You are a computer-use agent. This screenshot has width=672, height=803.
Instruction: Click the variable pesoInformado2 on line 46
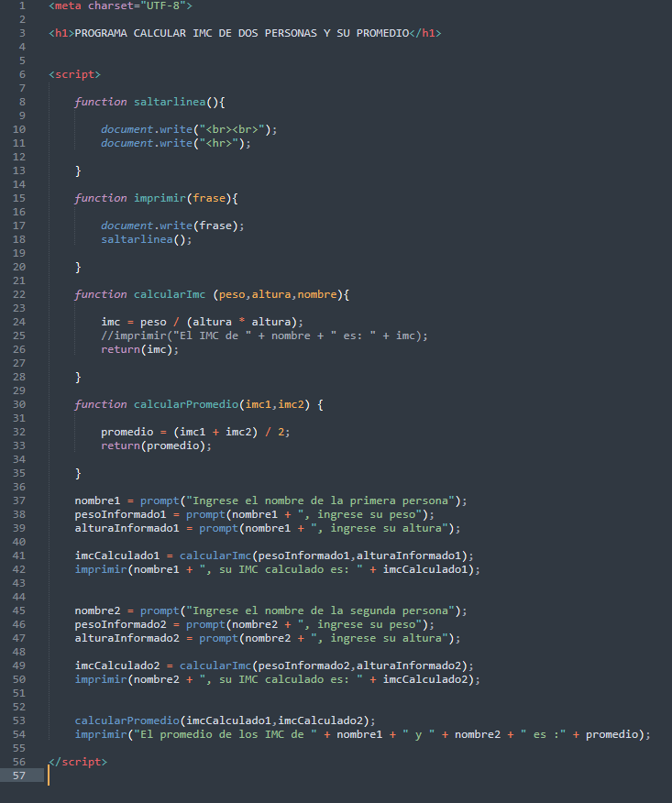tap(120, 625)
